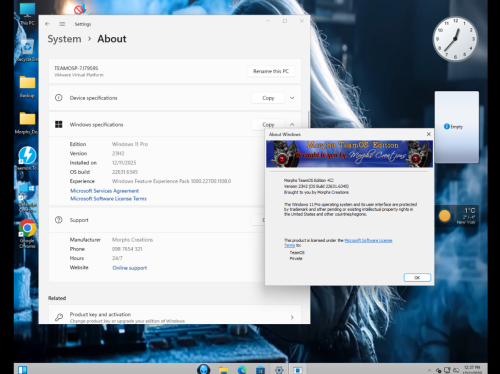Screen dimensions: 500x374
Task: Click the network icon in system tray
Action: 447,370
